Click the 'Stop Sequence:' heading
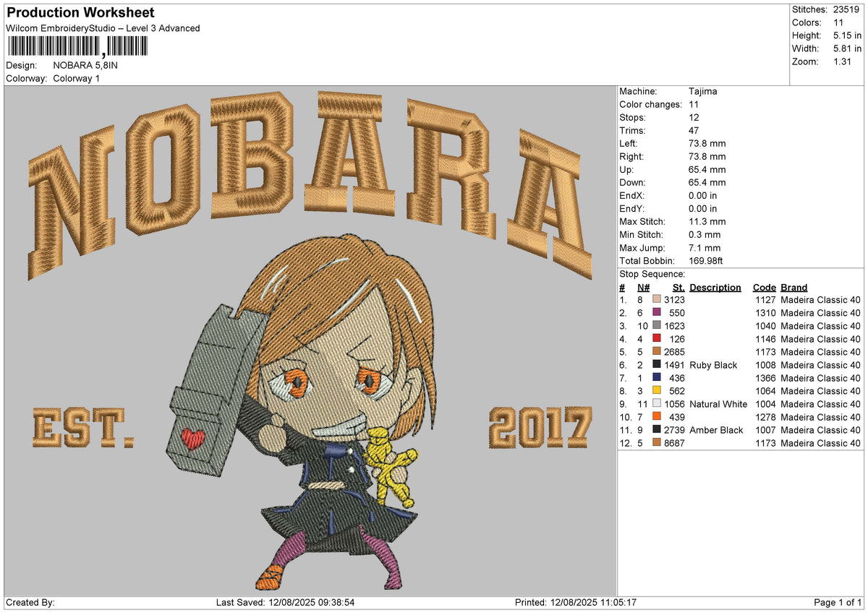This screenshot has width=868, height=613. 652,274
